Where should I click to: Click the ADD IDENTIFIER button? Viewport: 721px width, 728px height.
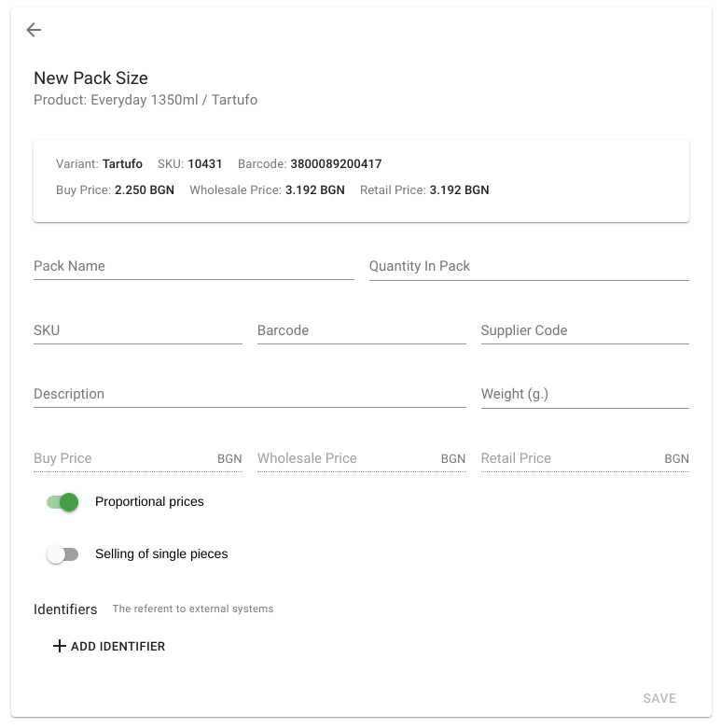coord(109,646)
